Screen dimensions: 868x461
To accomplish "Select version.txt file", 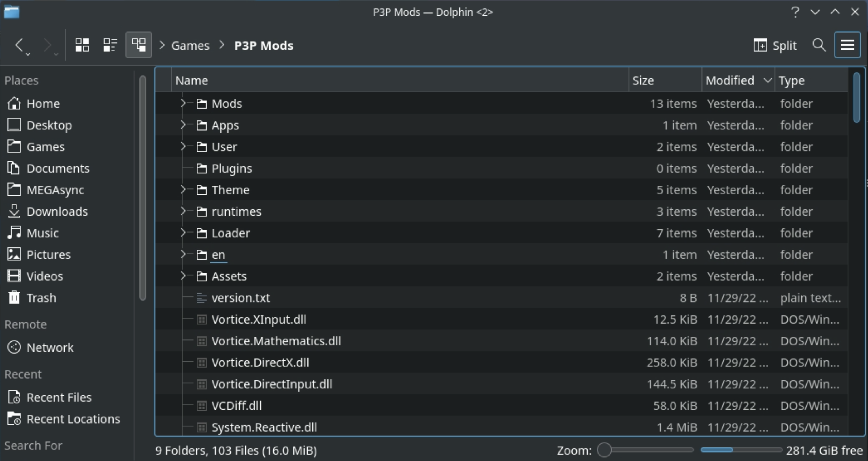I will point(241,298).
